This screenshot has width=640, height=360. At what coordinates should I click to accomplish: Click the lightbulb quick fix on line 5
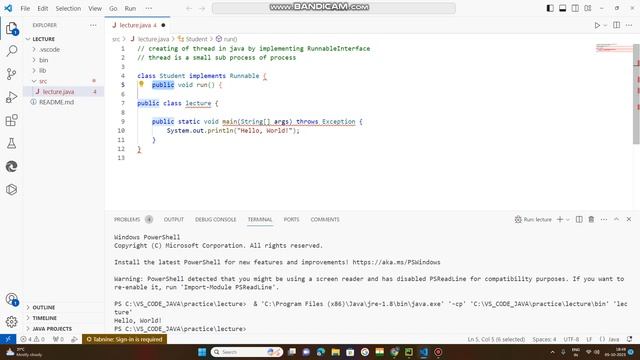[141, 84]
